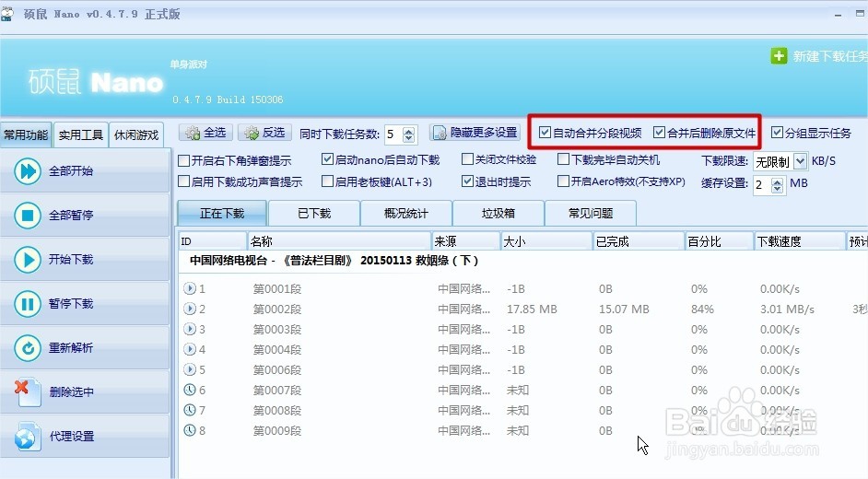Viewport: 868px width, 479px height.
Task: Enable 下载完毕自动关机 checkbox
Action: [x=564, y=159]
